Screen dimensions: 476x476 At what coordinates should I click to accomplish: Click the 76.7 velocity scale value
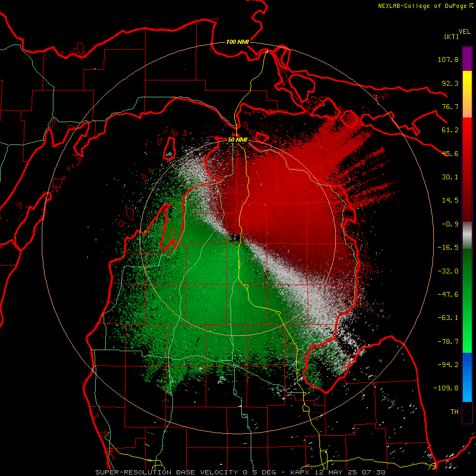tap(450, 106)
